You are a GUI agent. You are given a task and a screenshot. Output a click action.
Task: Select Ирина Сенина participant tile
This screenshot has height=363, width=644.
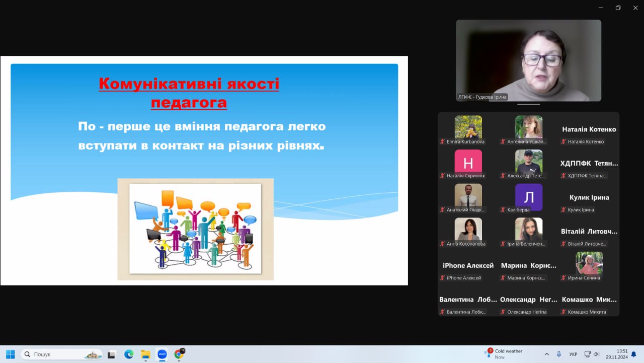(589, 266)
